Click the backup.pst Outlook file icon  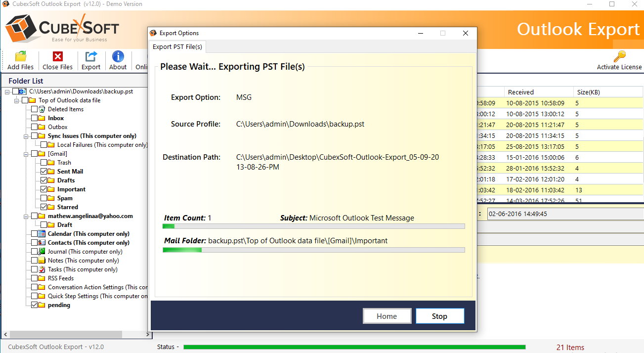(x=23, y=91)
